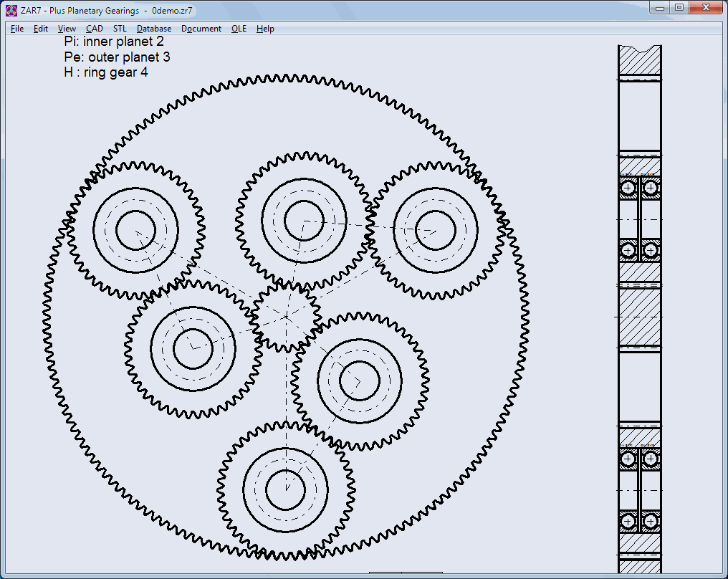Open the File menu
Viewport: 728px width, 579px height.
[x=17, y=29]
